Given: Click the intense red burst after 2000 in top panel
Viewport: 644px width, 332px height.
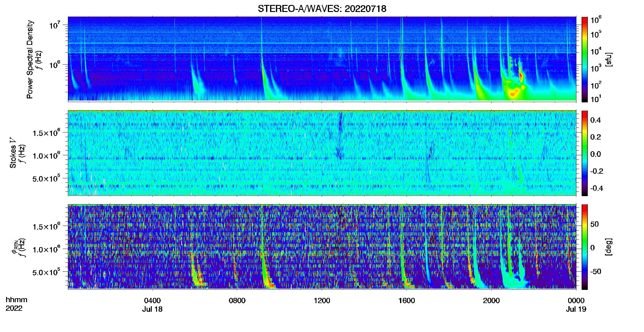Looking at the screenshot, I should point(520,75).
